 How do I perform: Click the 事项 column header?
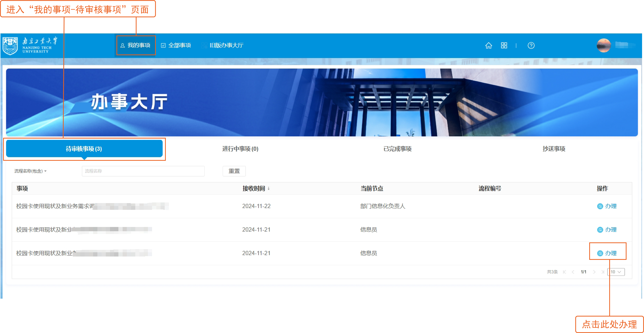pyautogui.click(x=22, y=188)
